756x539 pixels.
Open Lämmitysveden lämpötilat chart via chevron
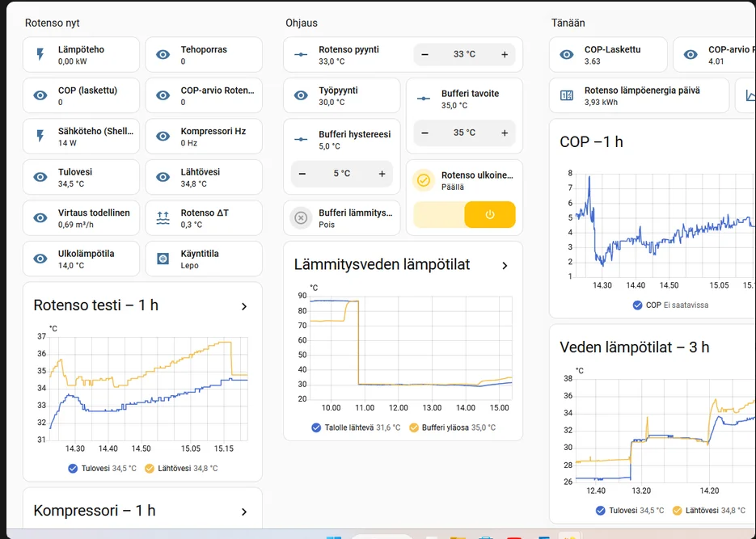pyautogui.click(x=505, y=265)
